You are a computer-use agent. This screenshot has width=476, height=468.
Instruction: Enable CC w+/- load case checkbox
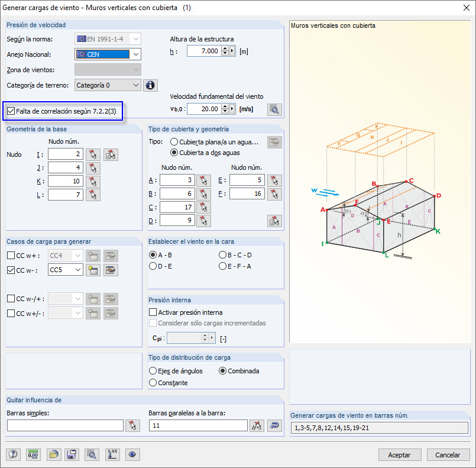click(x=11, y=313)
